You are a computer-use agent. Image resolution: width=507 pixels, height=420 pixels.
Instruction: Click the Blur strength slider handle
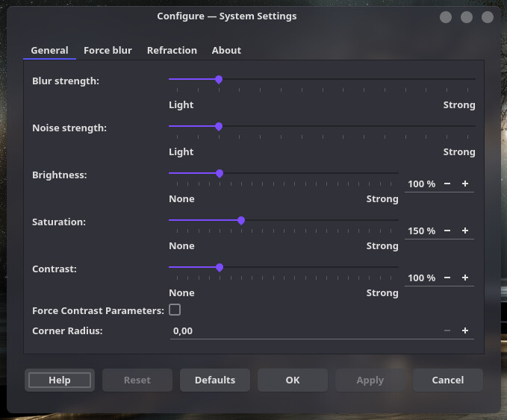point(219,78)
